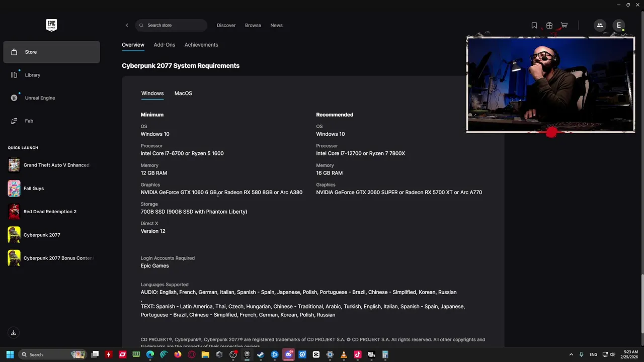Click the '12 GB RAM' minimum memory value
Screen dimensions: 644x362
tap(154, 173)
